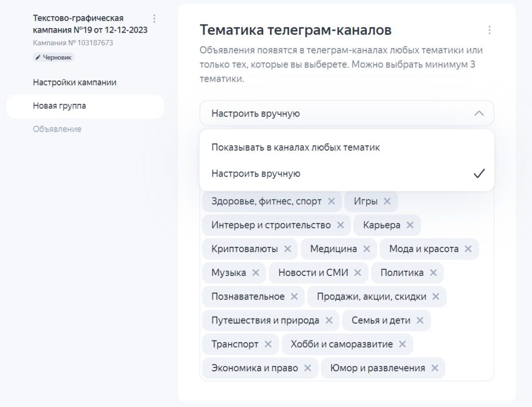Delete the Медицина topic chip
Image resolution: width=532 pixels, height=407 pixels.
[x=367, y=249]
